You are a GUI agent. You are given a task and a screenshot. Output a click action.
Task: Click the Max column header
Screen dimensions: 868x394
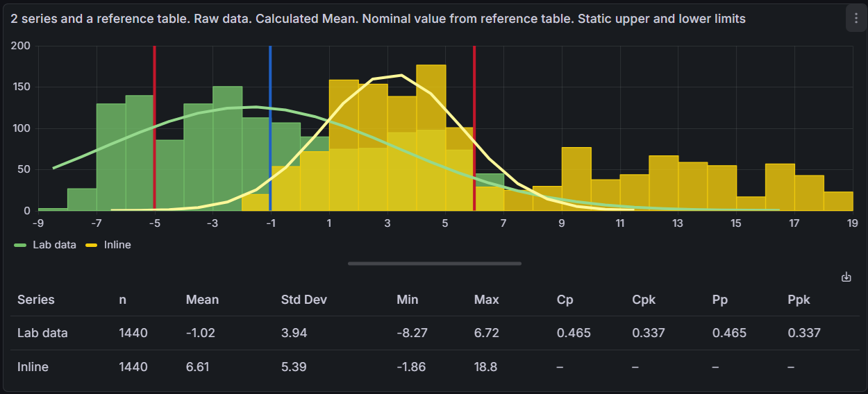486,300
